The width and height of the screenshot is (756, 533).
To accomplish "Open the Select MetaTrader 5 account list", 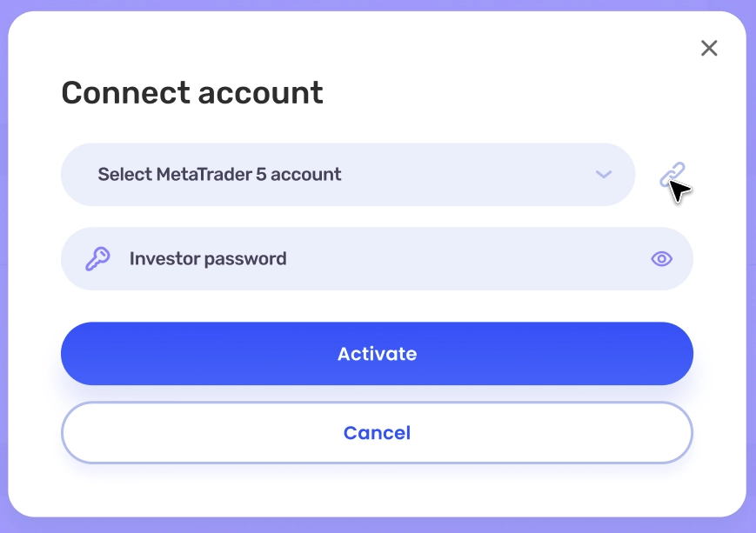I will click(x=348, y=175).
